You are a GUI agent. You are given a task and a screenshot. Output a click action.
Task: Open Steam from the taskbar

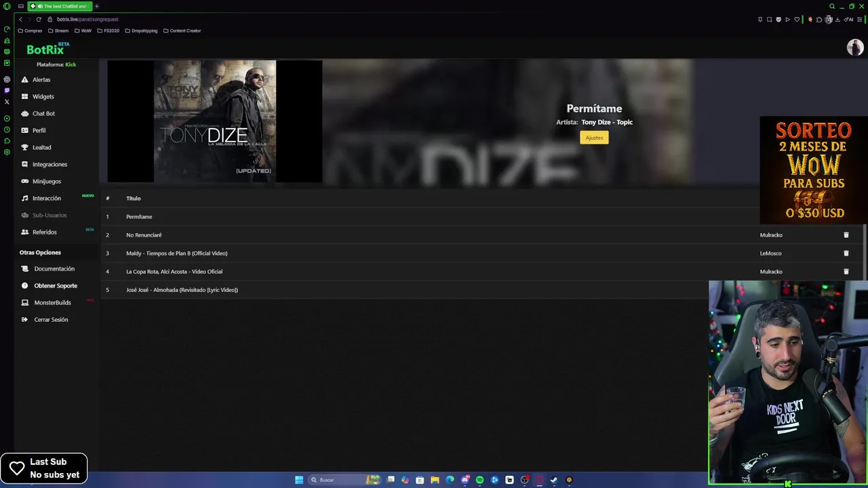(x=554, y=480)
